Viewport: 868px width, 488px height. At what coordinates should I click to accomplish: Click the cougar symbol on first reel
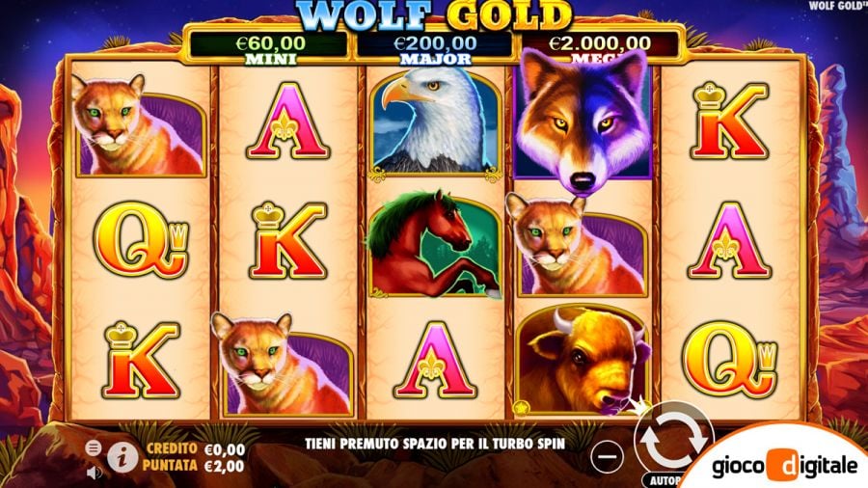pyautogui.click(x=140, y=126)
